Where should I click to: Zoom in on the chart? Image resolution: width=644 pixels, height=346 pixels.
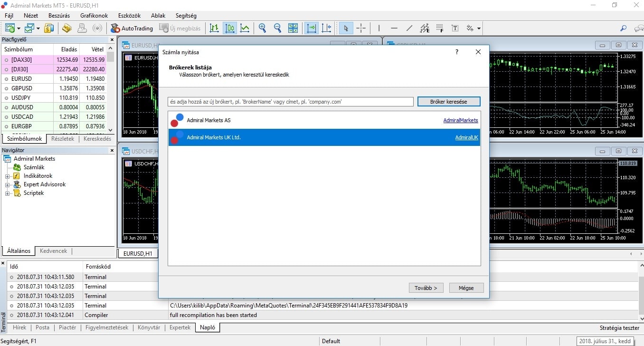pos(262,28)
